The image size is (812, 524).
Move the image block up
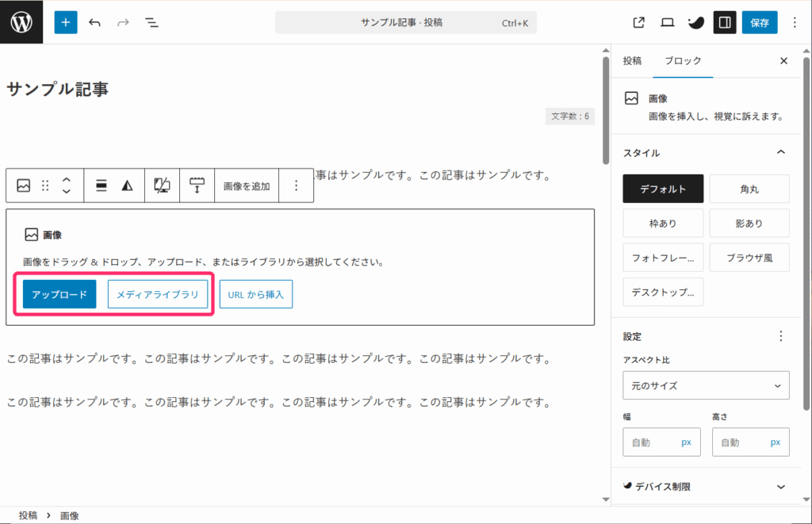(x=67, y=180)
